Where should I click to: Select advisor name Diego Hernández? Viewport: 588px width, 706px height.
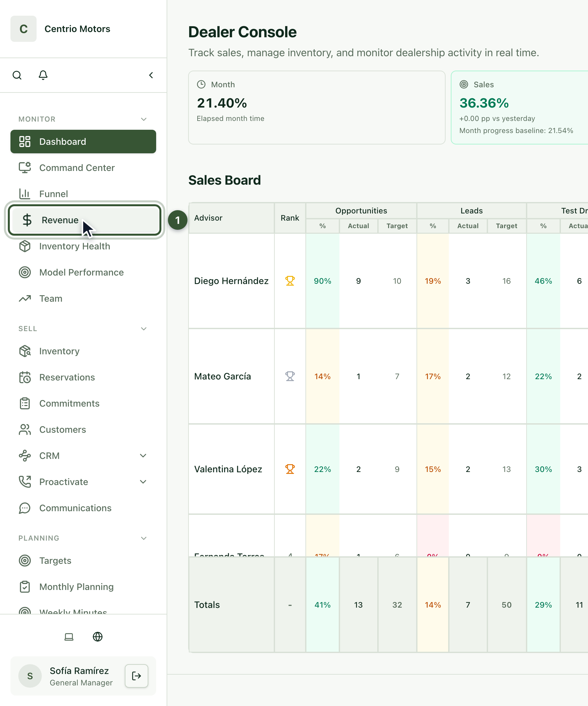point(232,281)
